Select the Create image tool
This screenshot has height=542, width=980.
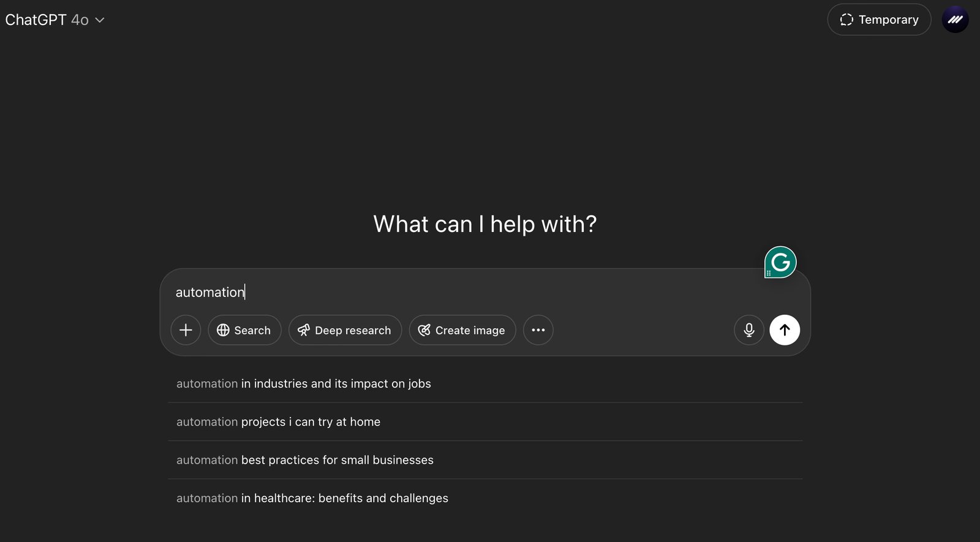[x=462, y=330]
